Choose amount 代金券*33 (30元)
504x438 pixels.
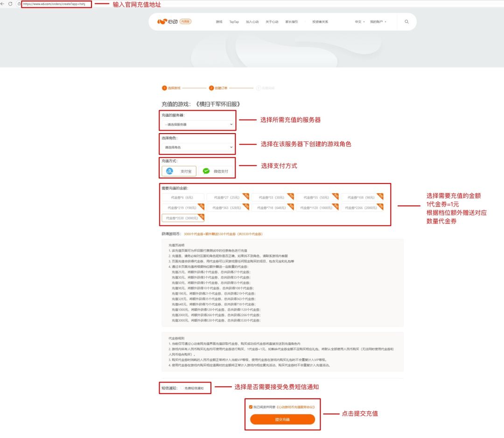point(272,198)
